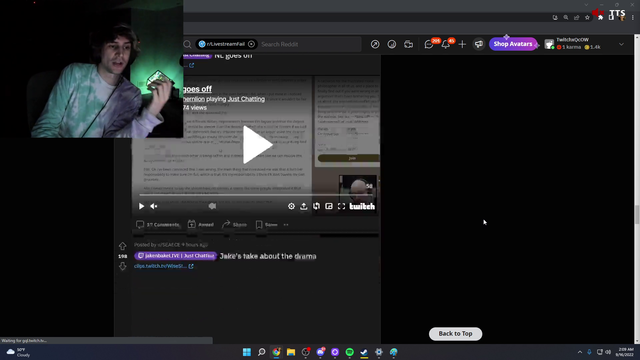640x360 pixels.
Task: Open Twitch player settings gear
Action: (x=291, y=207)
